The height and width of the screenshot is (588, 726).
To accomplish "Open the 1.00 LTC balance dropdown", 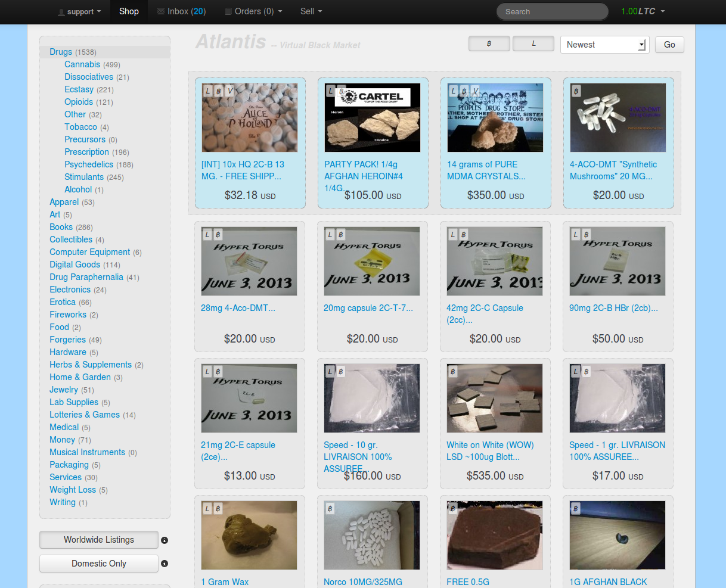I will (643, 11).
